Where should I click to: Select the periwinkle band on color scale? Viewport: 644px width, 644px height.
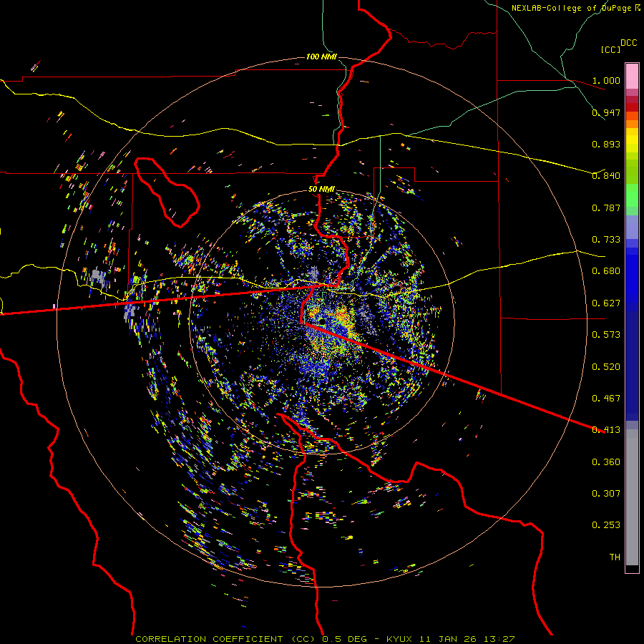point(632,227)
